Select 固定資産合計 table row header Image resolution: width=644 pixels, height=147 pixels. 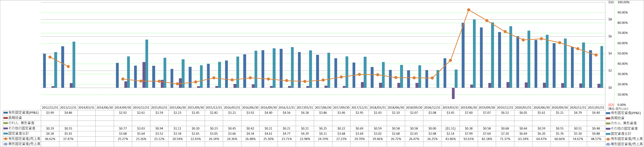(x=22, y=134)
